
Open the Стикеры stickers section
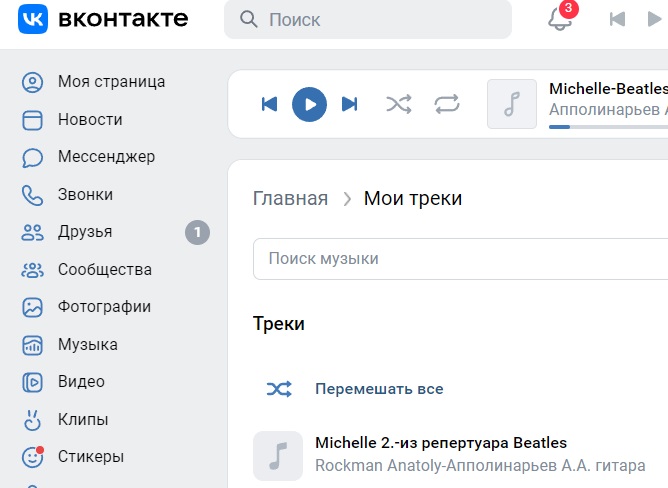[73, 457]
